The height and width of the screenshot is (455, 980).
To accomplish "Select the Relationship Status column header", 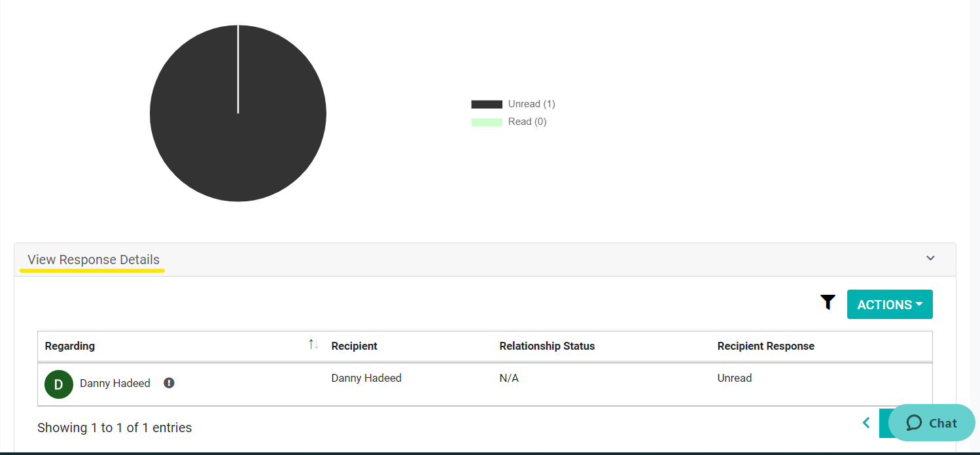I will coord(547,346).
